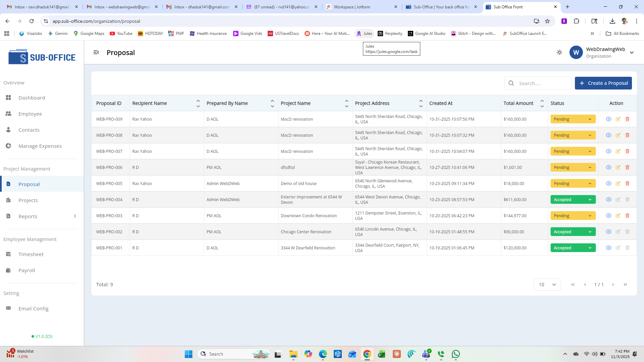Open rows-per-page dropdown showing 10
Image resolution: width=644 pixels, height=362 pixels.
pos(547,285)
